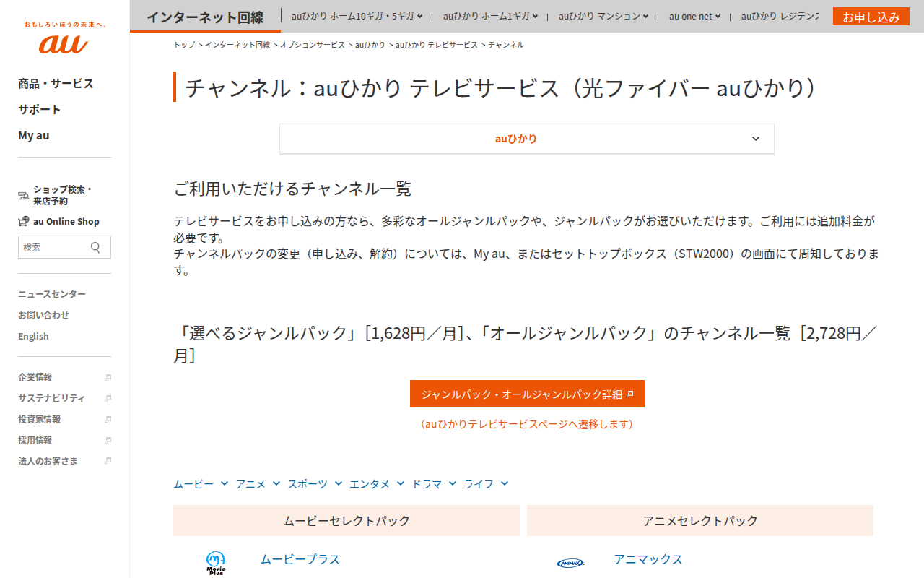
Task: Open ムービープラス channel link
Action: (300, 559)
